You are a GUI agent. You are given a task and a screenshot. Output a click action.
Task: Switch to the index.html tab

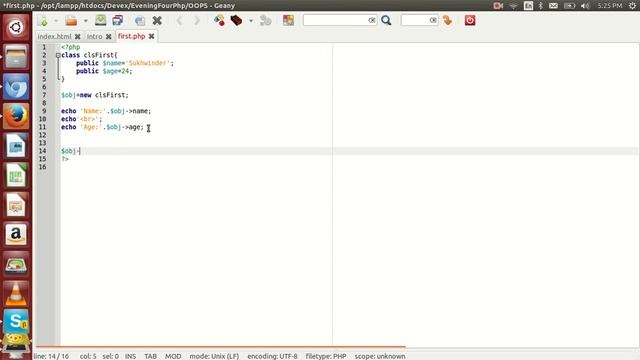coord(54,36)
